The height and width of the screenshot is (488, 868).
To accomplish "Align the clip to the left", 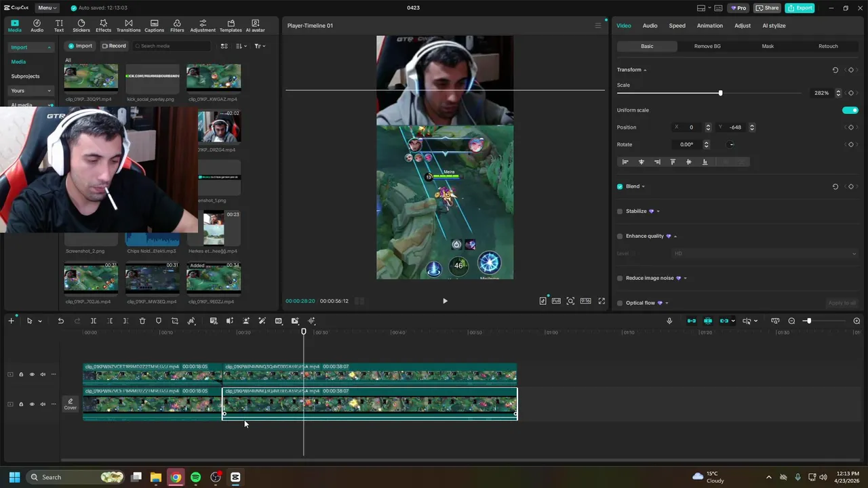I will [x=625, y=162].
